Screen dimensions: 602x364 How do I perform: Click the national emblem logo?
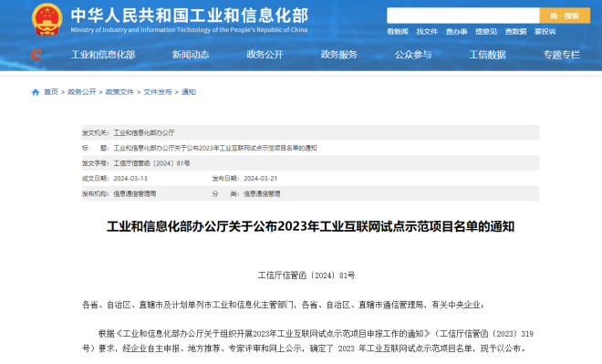(47, 19)
